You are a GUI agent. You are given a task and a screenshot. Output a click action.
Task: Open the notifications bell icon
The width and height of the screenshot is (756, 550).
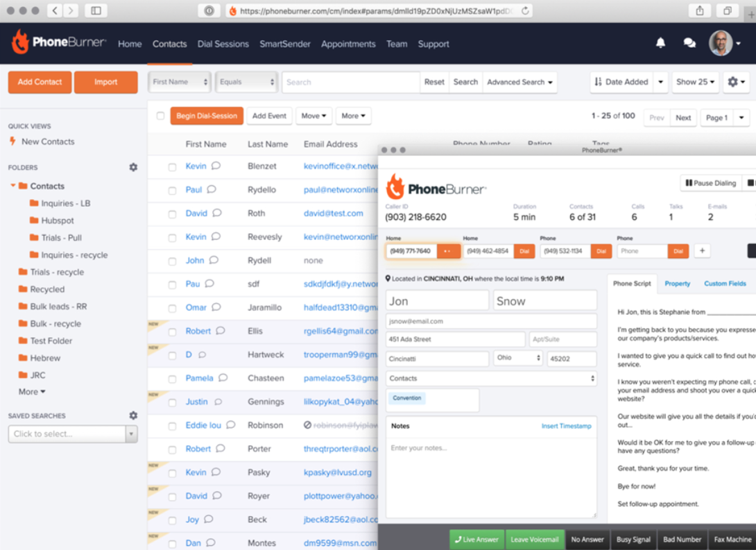[x=660, y=43]
